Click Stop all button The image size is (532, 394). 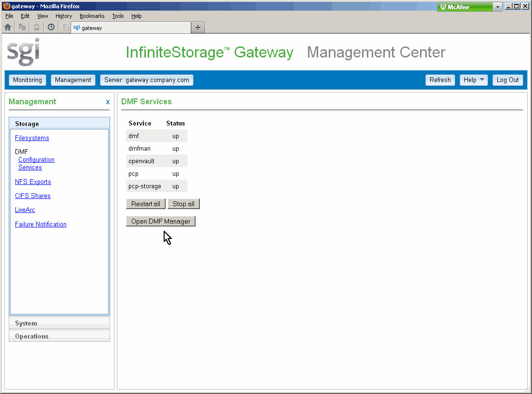point(183,204)
